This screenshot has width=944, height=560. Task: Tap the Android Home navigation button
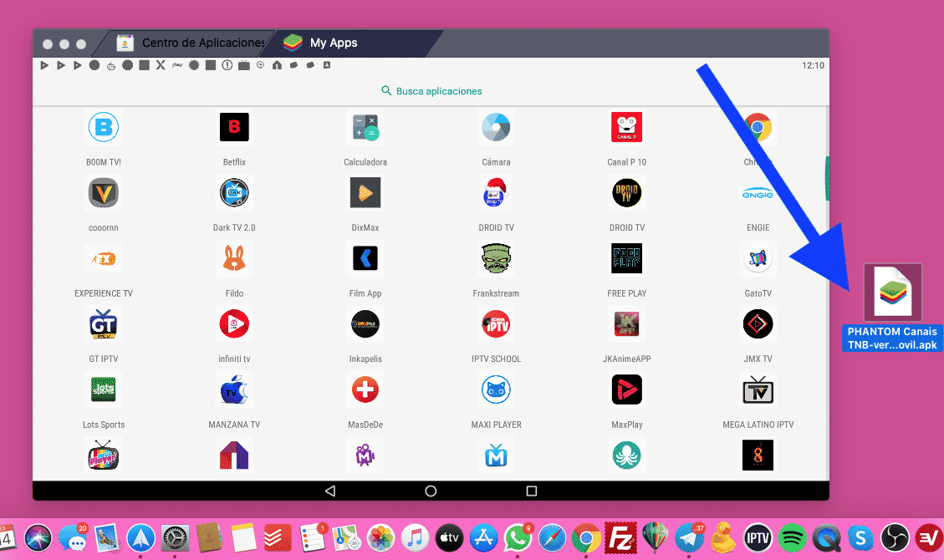click(x=431, y=492)
